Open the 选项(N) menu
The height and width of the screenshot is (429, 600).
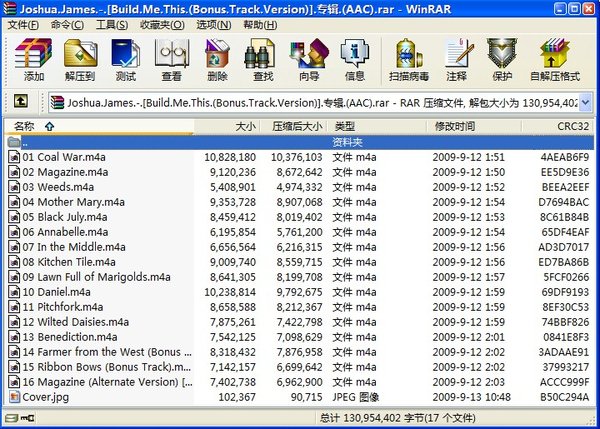214,25
